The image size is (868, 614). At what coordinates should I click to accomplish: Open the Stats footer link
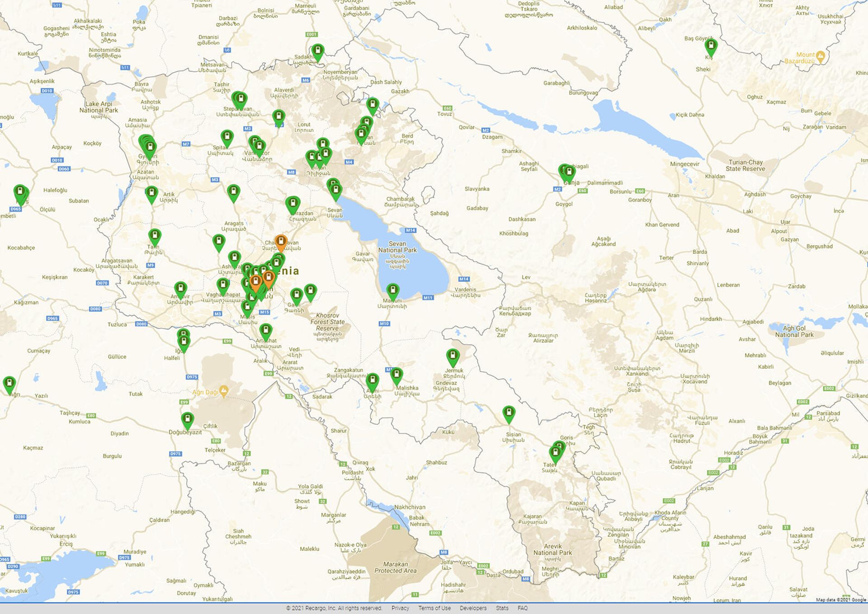(x=502, y=608)
